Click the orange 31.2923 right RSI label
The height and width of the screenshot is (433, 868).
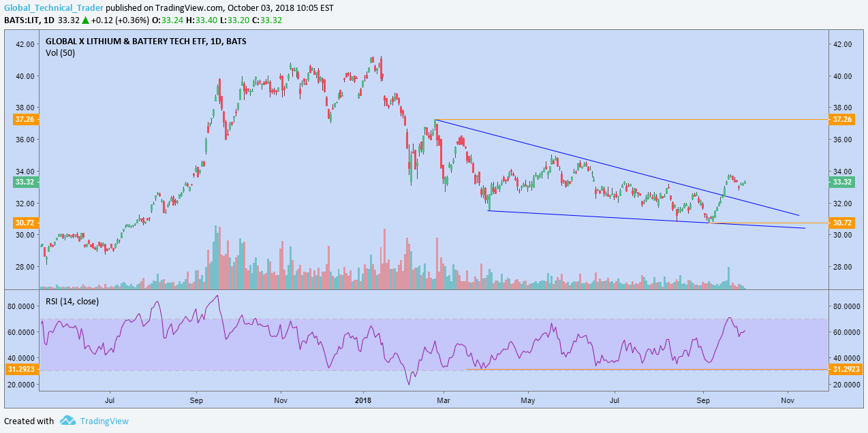[x=846, y=369]
